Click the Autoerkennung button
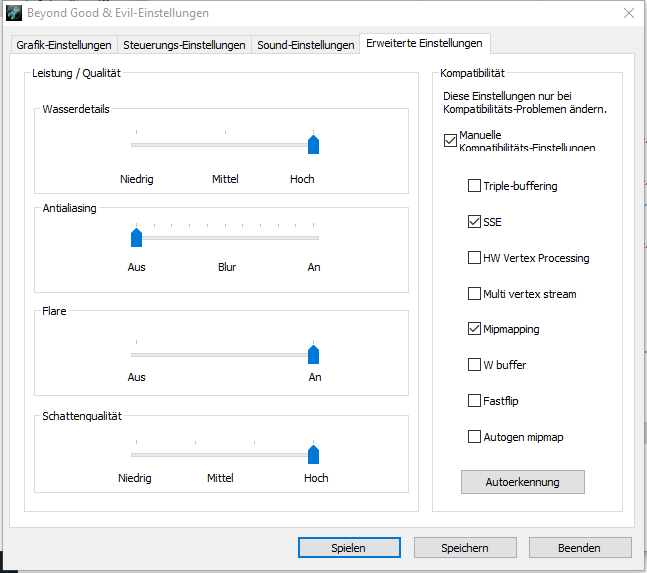The width and height of the screenshot is (647, 573). (523, 482)
